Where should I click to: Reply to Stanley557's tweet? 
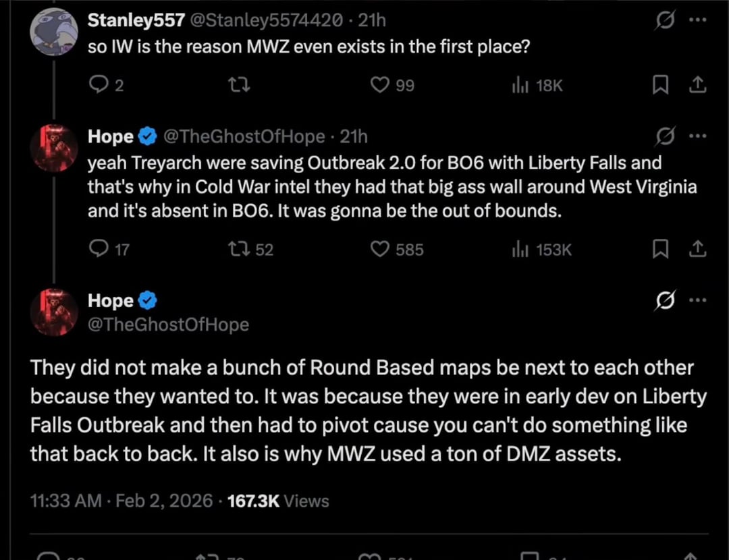click(99, 85)
